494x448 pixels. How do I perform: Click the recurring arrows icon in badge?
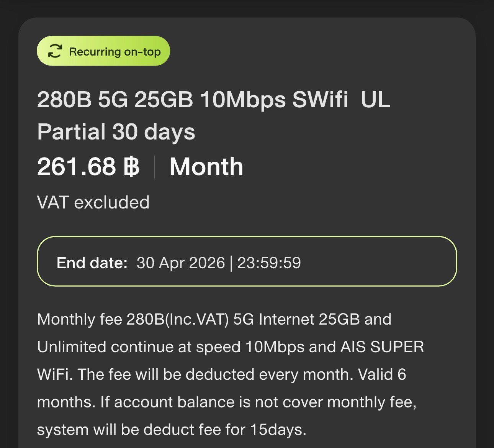55,51
